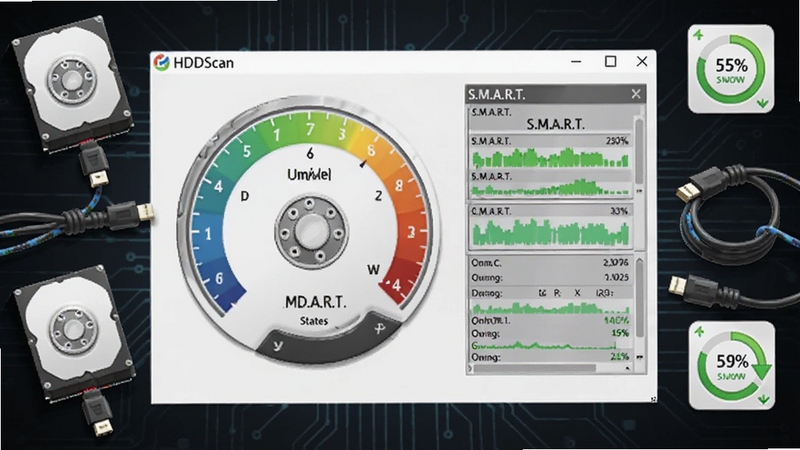The height and width of the screenshot is (450, 800).
Task: Click the up arrow on the 59% widget
Action: coord(699,332)
